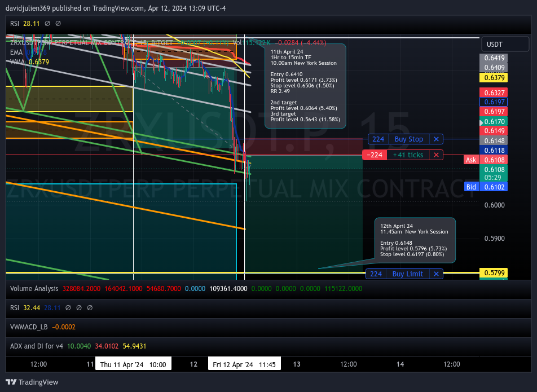Click the Fri 12 Apr '24 11:45 time label
This screenshot has height=392, width=537.
point(244,364)
